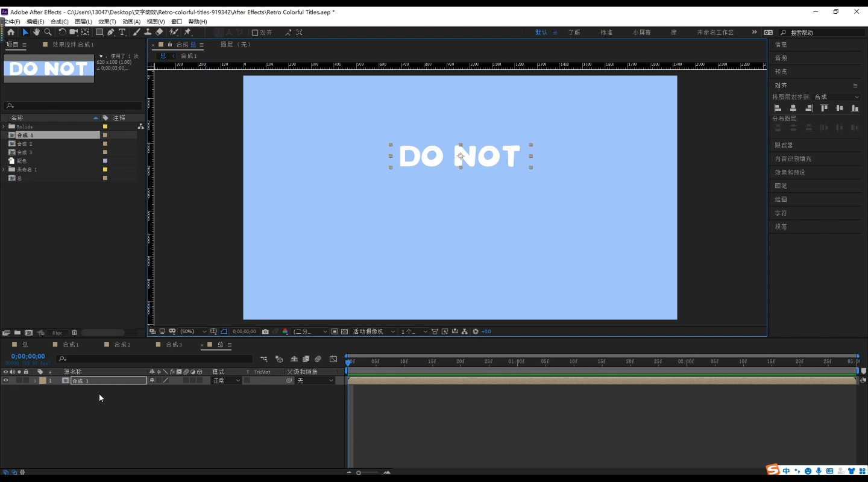Open parent 无 dropdown for layer 1
868x482 pixels.
point(315,381)
